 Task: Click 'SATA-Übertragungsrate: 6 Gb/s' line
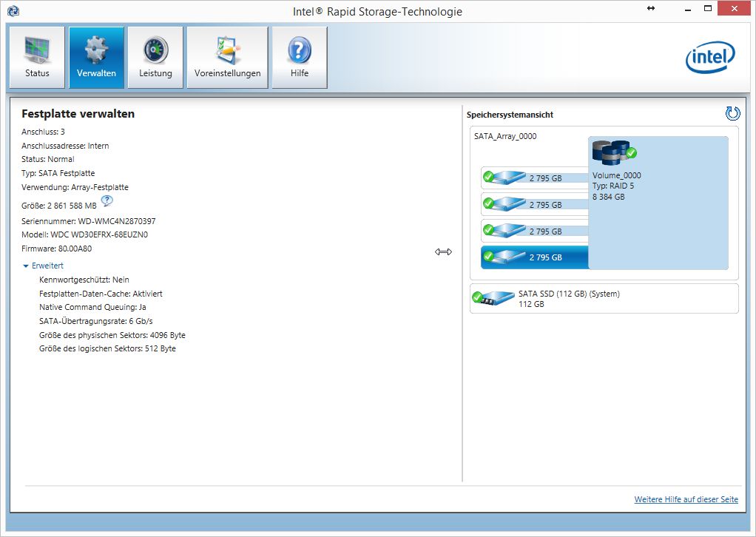coord(96,321)
